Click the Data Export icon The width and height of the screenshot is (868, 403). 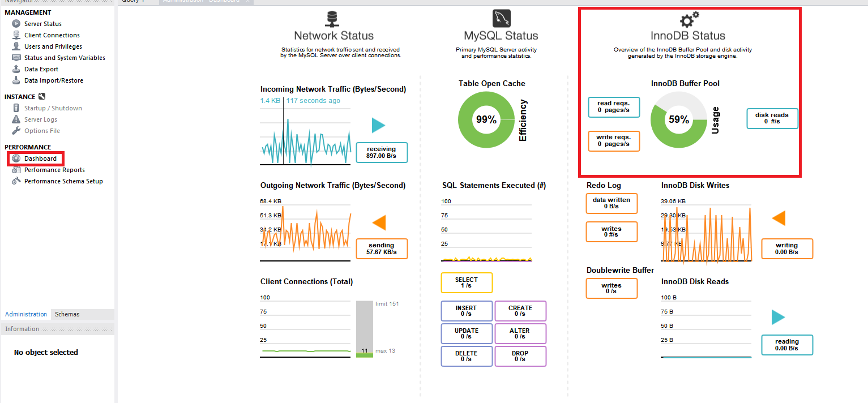pyautogui.click(x=16, y=69)
